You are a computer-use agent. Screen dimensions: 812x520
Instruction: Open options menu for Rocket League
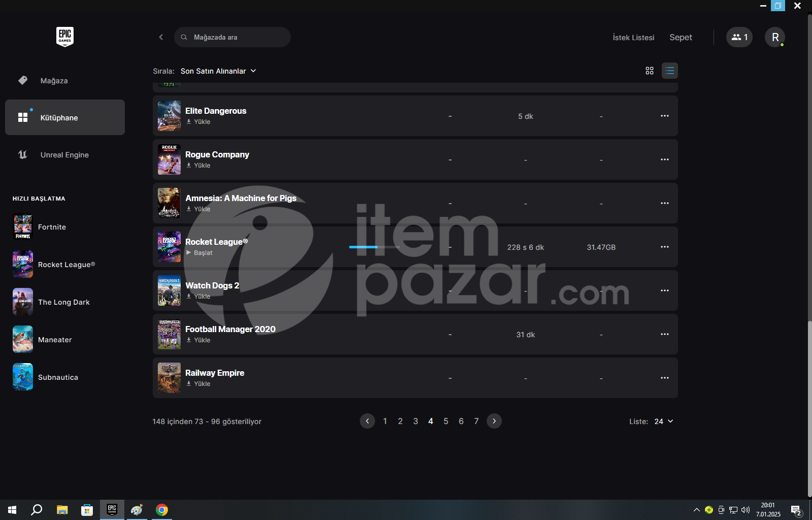tap(665, 247)
